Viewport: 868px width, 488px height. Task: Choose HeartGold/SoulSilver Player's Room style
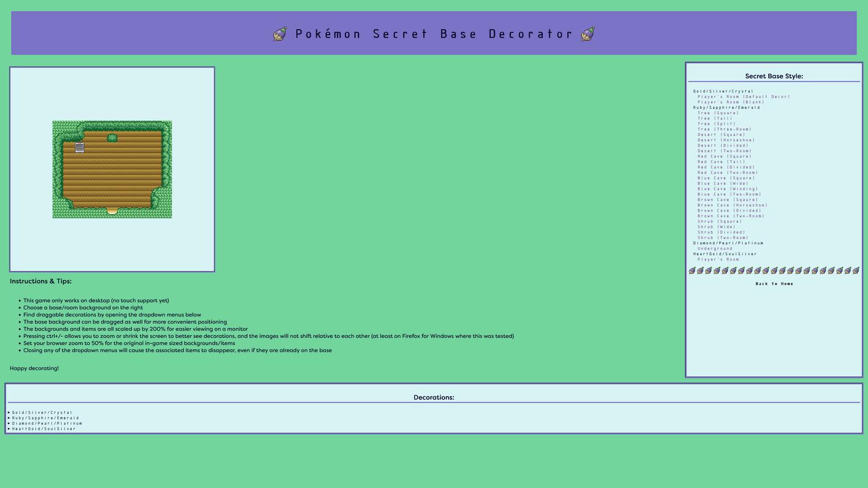point(718,259)
